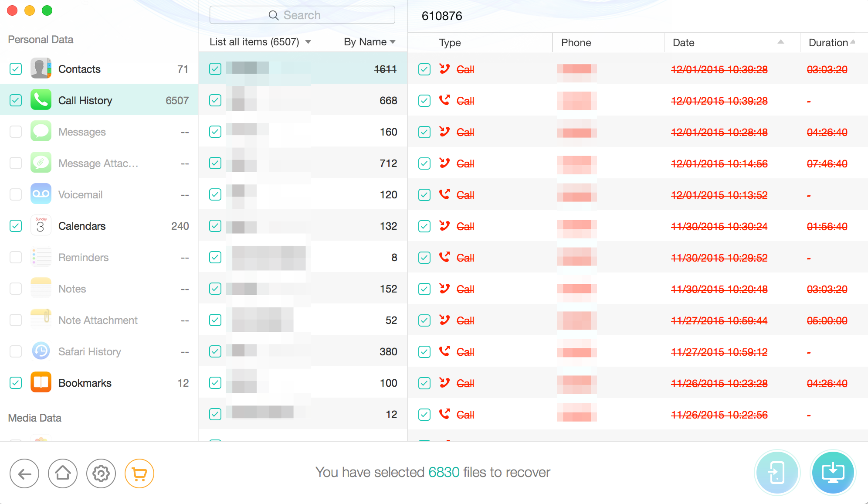Click the Calendars sidebar icon
This screenshot has height=504, width=868.
[40, 225]
